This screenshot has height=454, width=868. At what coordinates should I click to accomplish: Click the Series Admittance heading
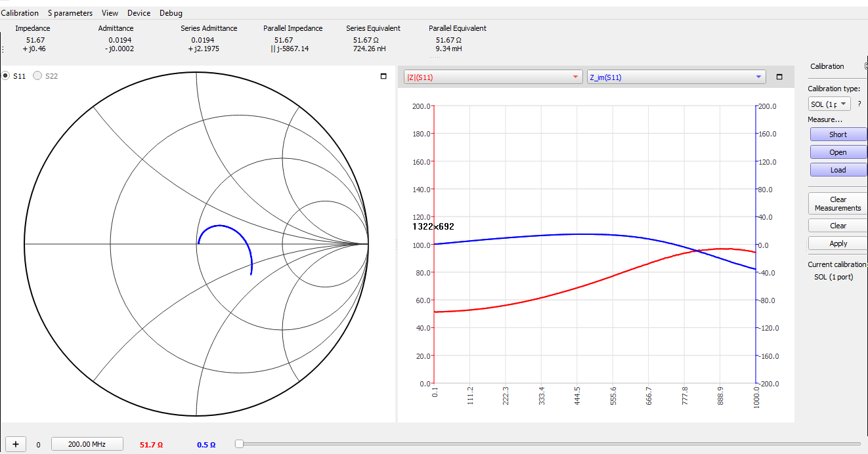(209, 28)
